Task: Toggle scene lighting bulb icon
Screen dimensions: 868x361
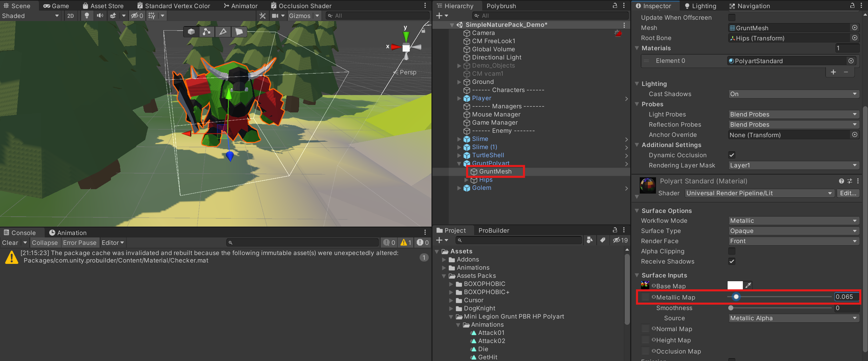Action: pos(87,16)
